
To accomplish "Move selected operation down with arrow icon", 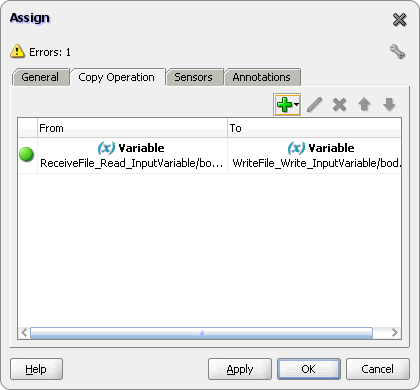I will click(389, 104).
